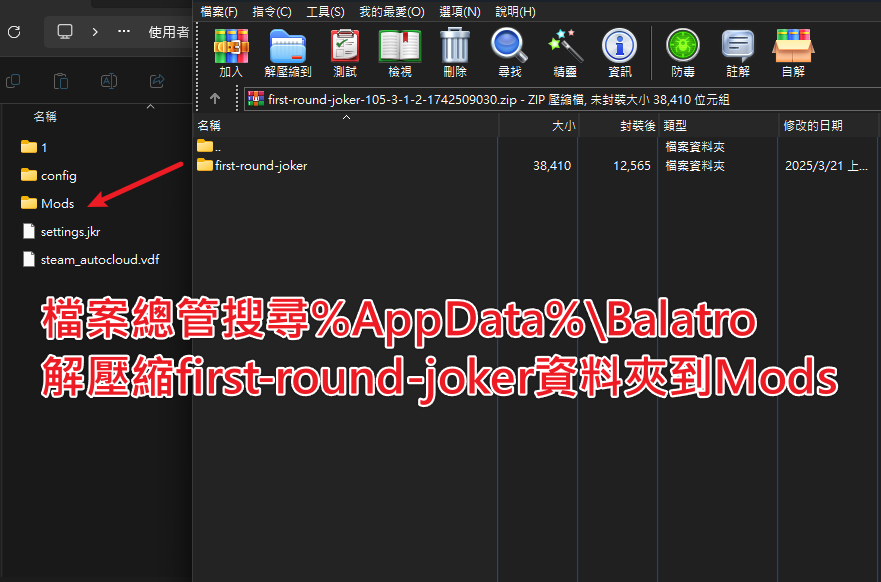
Task: Click the refresh icon in File Explorer
Action: click(15, 32)
